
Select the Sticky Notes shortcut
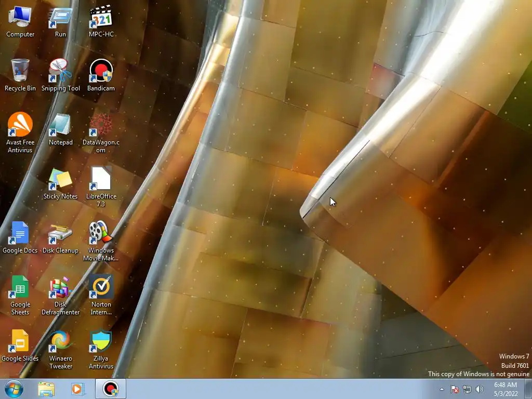60,183
